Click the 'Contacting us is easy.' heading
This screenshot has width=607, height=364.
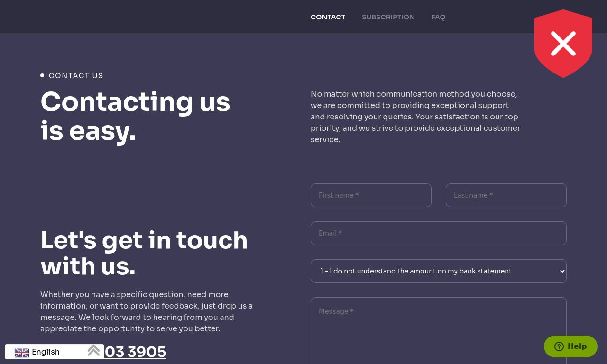(135, 116)
